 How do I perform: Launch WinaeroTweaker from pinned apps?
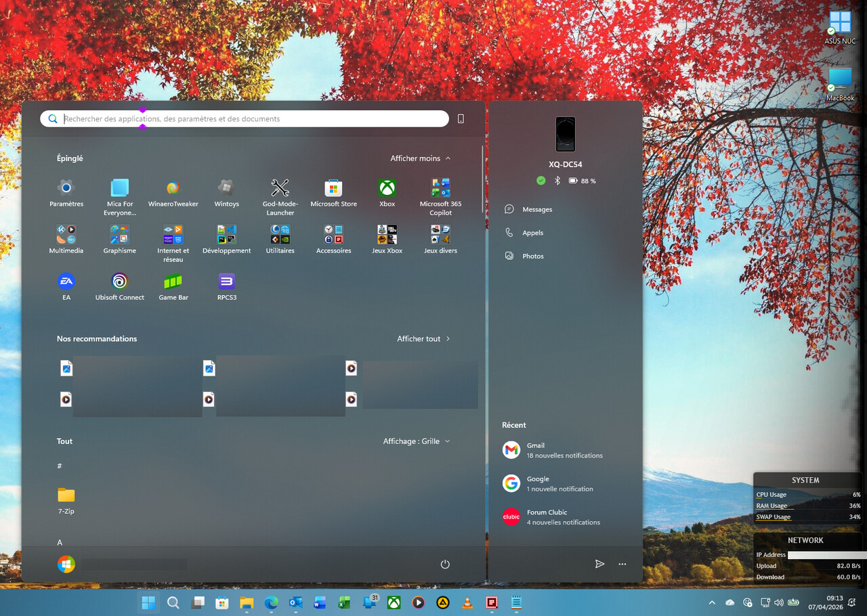tap(173, 188)
